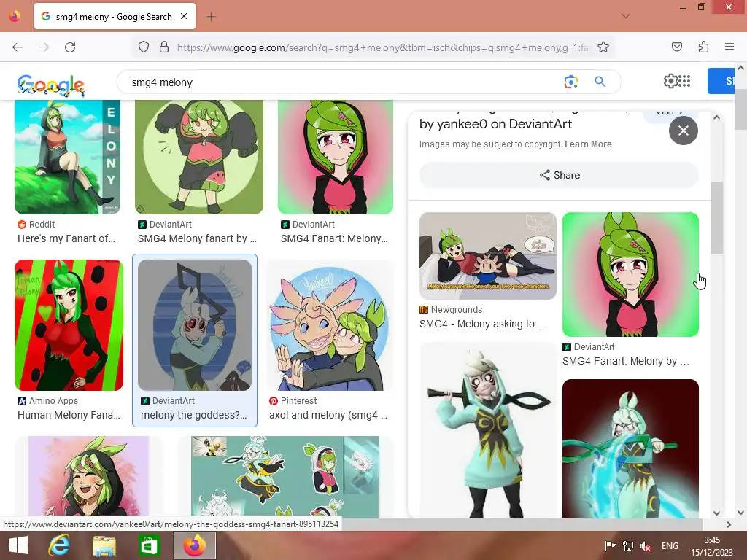Expand the list all tabs chevron

point(626,16)
